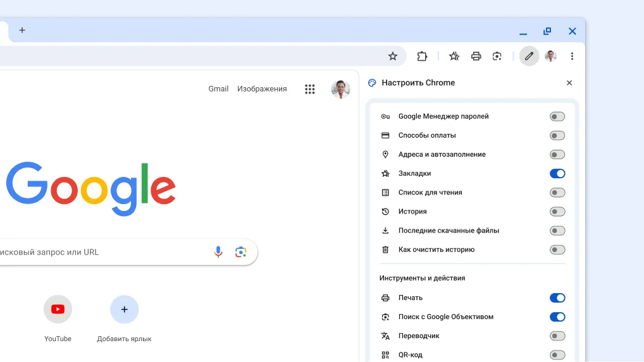
Task: Close the Настроить Chrome side panel
Action: (x=569, y=83)
